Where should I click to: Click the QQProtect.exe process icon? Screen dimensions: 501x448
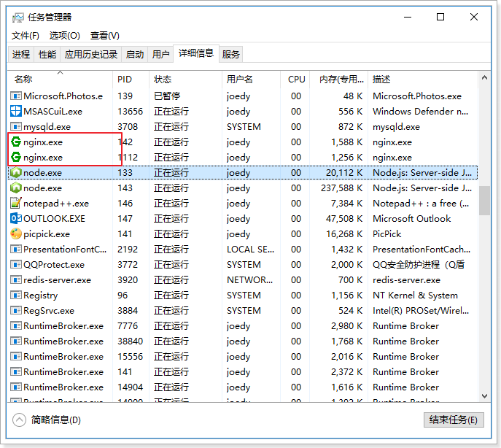(x=15, y=264)
